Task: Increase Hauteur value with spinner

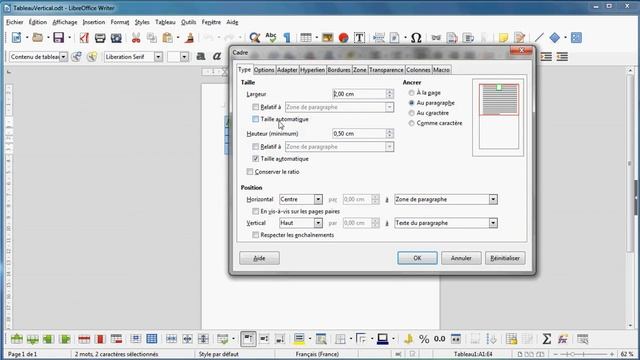Action: coord(389,131)
